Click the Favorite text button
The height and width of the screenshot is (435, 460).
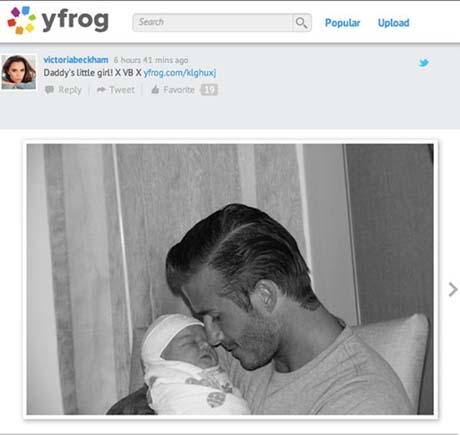point(179,90)
